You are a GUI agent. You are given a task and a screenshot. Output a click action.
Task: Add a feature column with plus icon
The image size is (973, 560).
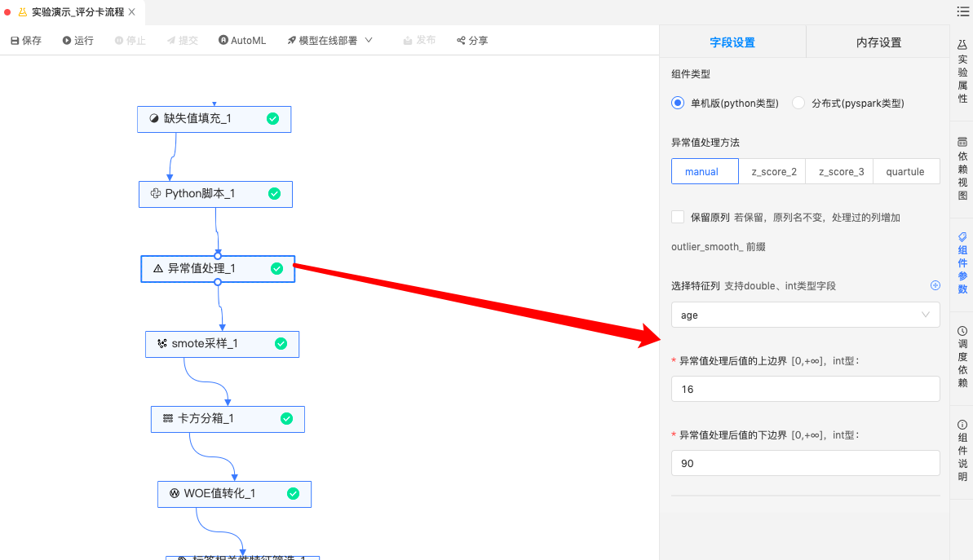coord(935,285)
